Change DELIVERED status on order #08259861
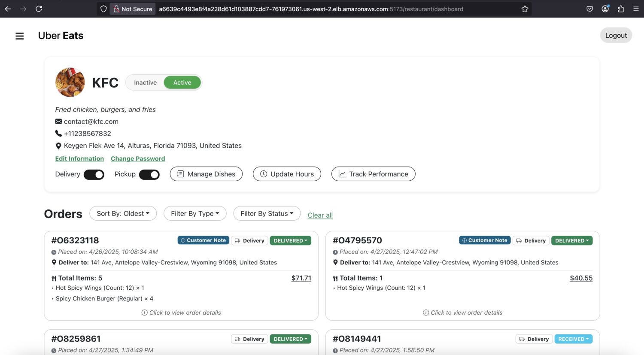Screen dimensions: 644x355 pos(291,339)
